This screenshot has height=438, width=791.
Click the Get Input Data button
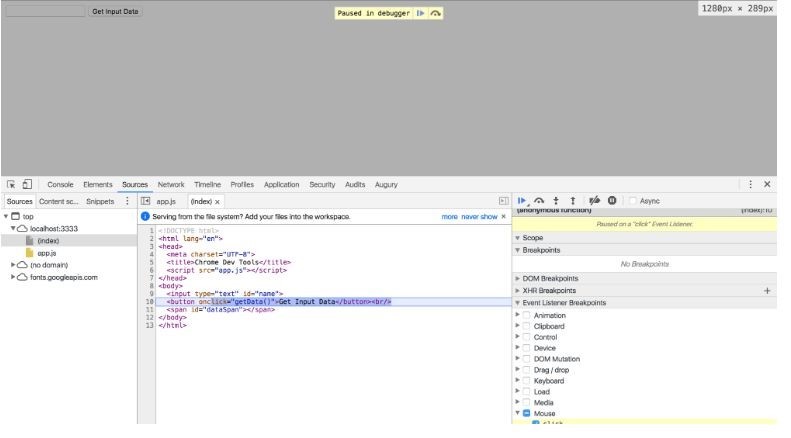(115, 12)
